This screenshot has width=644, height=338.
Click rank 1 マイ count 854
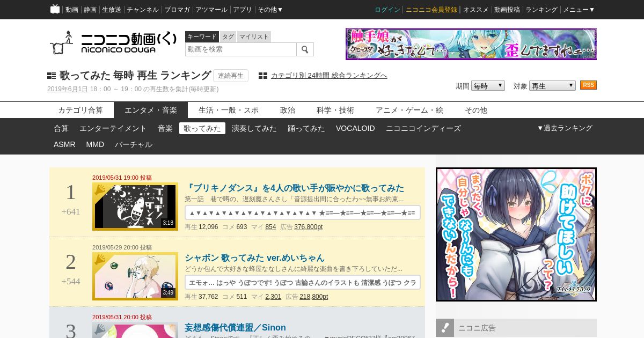tap(270, 227)
